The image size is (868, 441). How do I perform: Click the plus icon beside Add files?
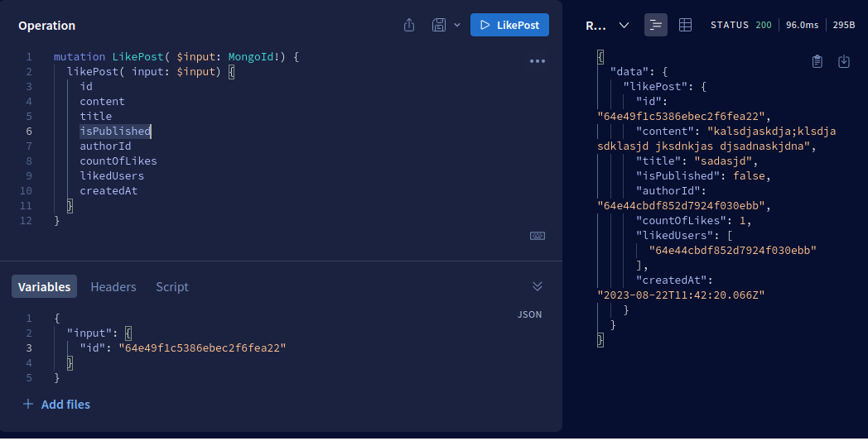pyautogui.click(x=27, y=404)
